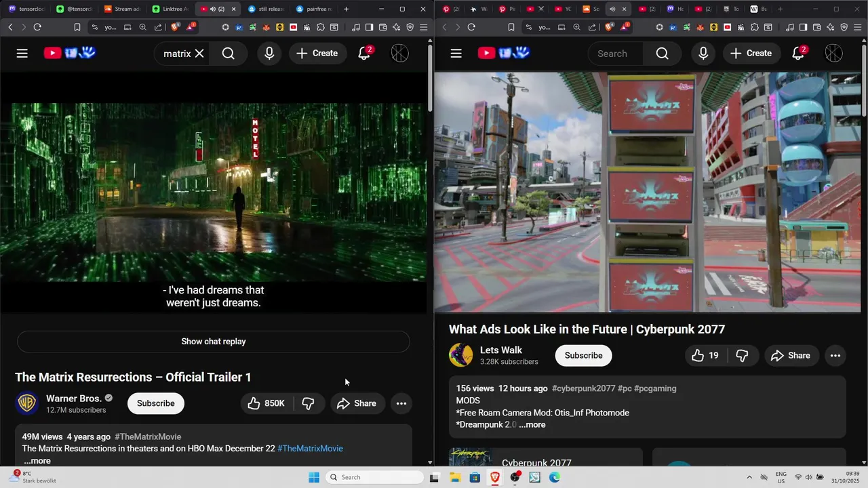Click YouTube logo in right window
This screenshot has height=488, width=868.
point(504,53)
